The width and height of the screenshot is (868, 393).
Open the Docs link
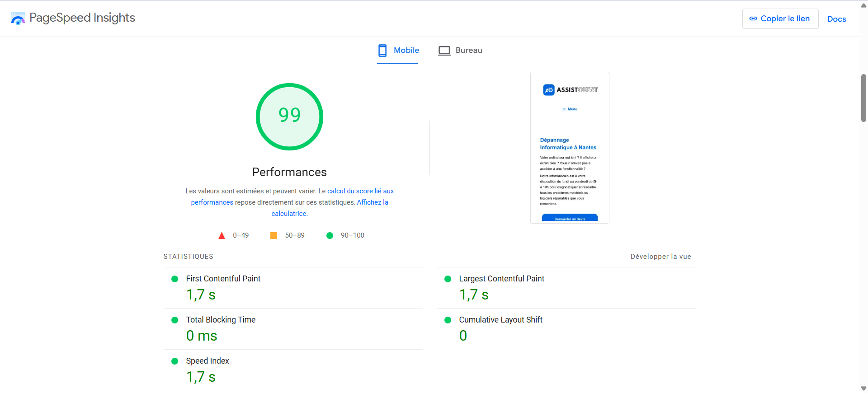pyautogui.click(x=836, y=19)
